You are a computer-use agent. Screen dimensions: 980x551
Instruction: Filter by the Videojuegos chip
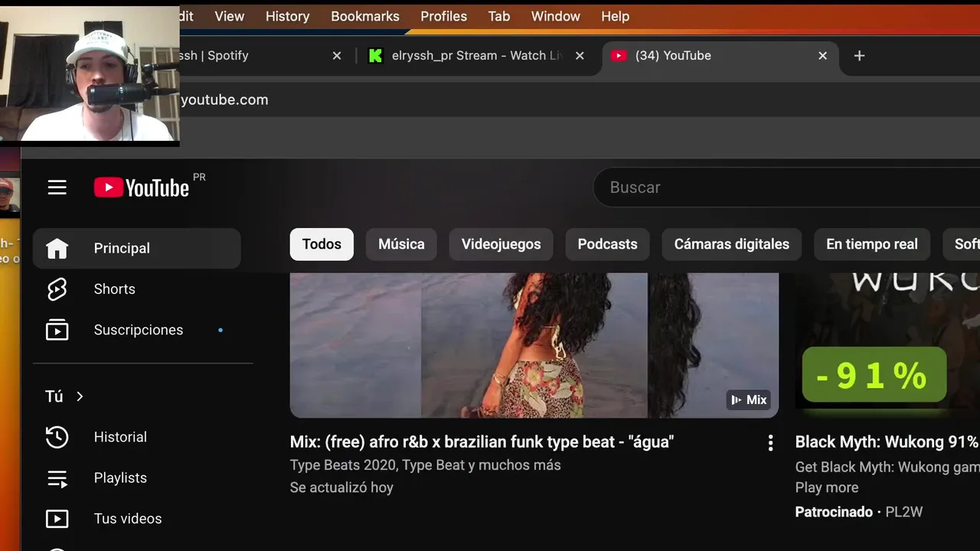[501, 244]
